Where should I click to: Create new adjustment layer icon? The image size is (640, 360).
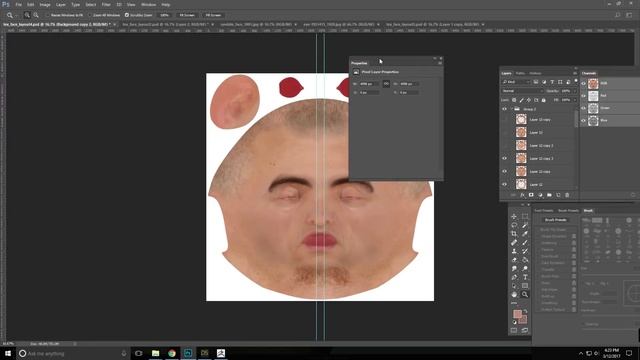point(540,195)
